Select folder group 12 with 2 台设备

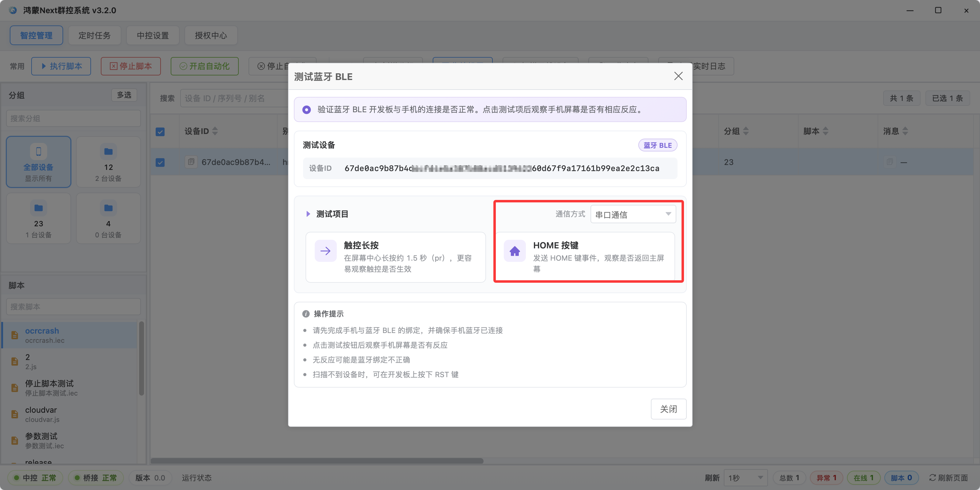[x=108, y=162]
